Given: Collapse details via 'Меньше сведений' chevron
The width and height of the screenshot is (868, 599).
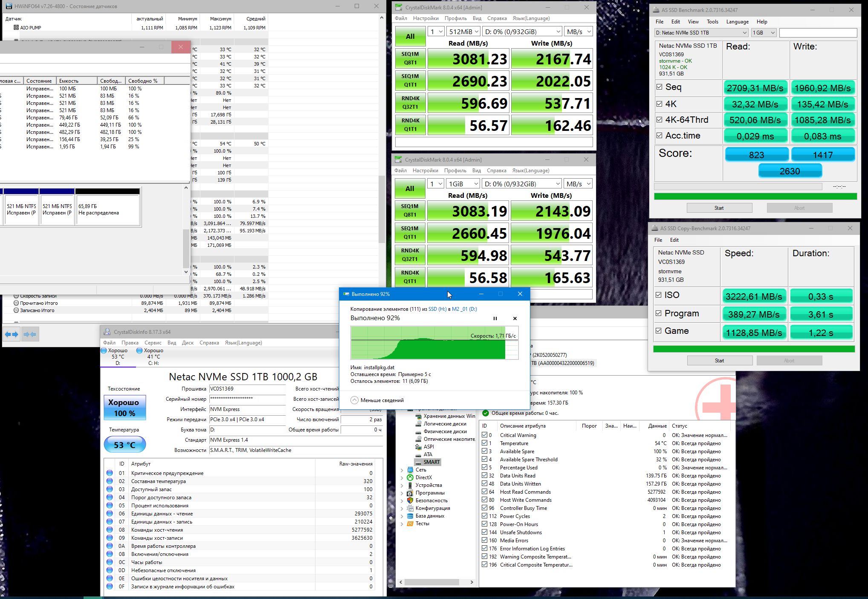Looking at the screenshot, I should click(x=355, y=400).
